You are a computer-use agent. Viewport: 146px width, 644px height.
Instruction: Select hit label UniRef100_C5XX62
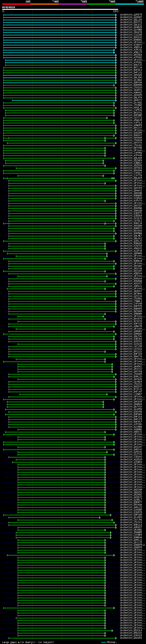(131, 146)
